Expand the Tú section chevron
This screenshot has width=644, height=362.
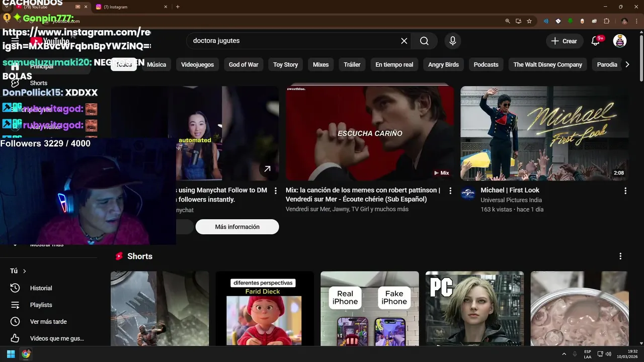pos(24,271)
